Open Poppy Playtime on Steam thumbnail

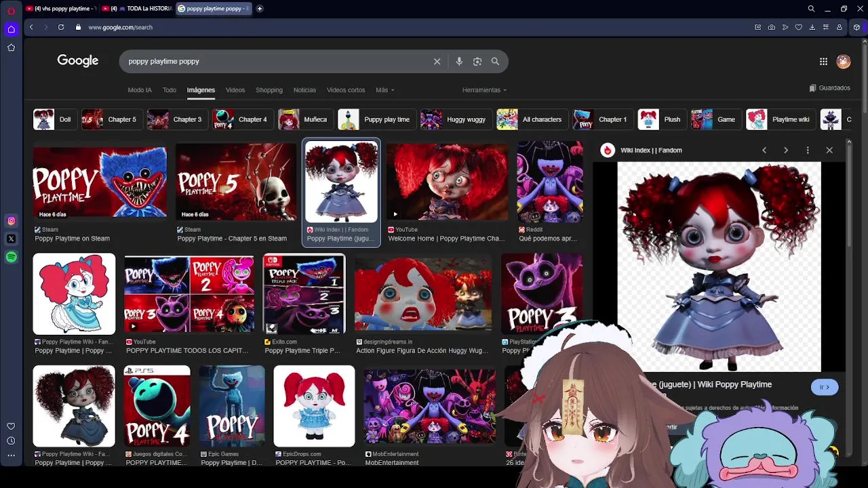(x=100, y=182)
